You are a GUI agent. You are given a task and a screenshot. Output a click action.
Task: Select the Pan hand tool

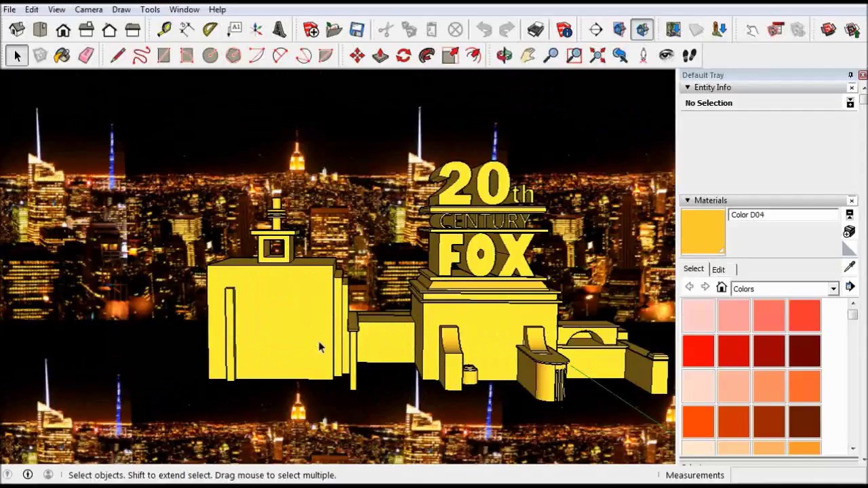(x=528, y=56)
